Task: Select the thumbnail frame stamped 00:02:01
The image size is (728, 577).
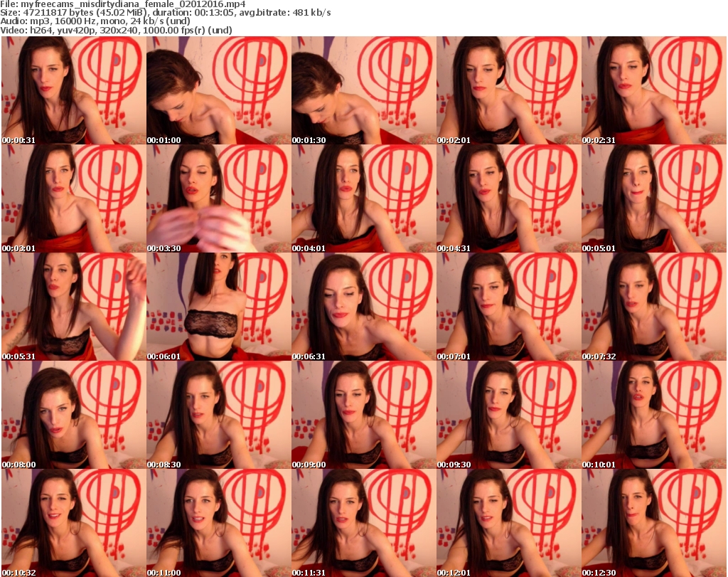Action: point(508,90)
